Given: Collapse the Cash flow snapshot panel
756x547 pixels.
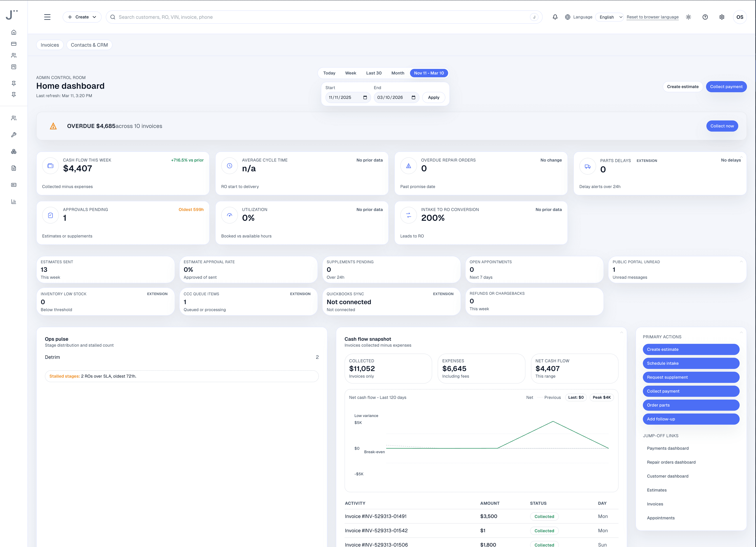Looking at the screenshot, I should 621,332.
